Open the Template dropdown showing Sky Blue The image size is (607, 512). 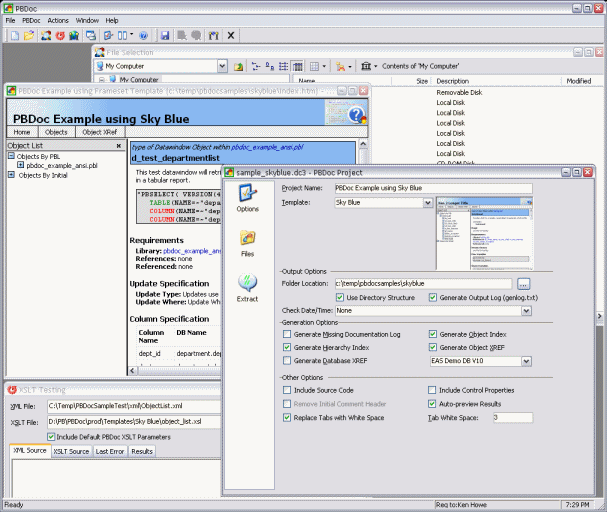click(427, 202)
